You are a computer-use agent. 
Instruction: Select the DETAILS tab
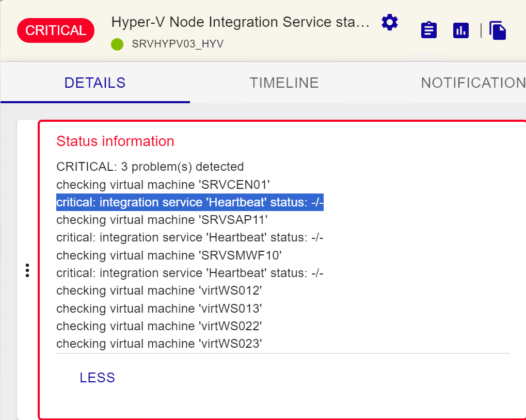[x=94, y=83]
